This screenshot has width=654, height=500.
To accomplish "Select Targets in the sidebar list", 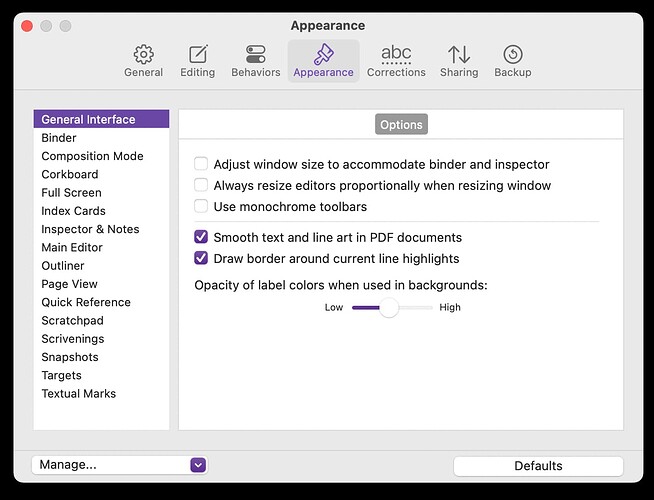I will 101,375.
